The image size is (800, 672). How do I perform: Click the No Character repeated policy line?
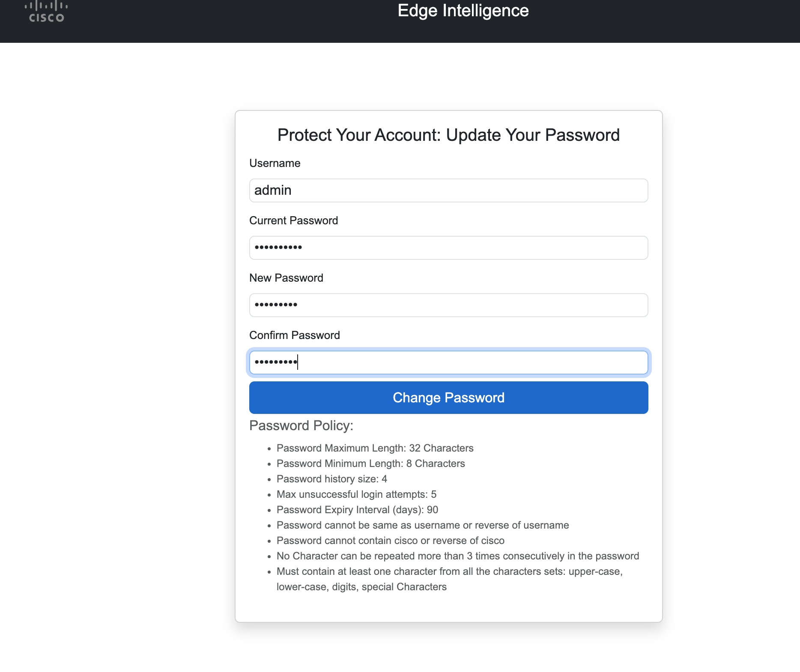(x=458, y=556)
